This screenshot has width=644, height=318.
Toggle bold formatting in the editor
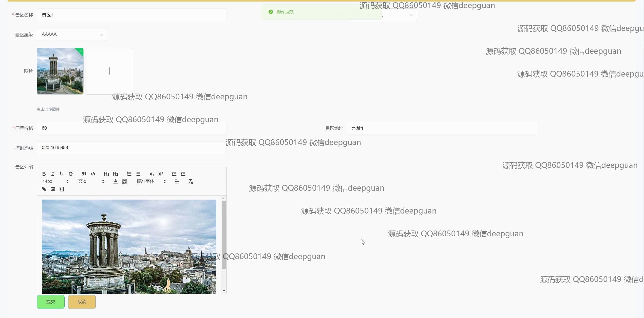pos(44,174)
